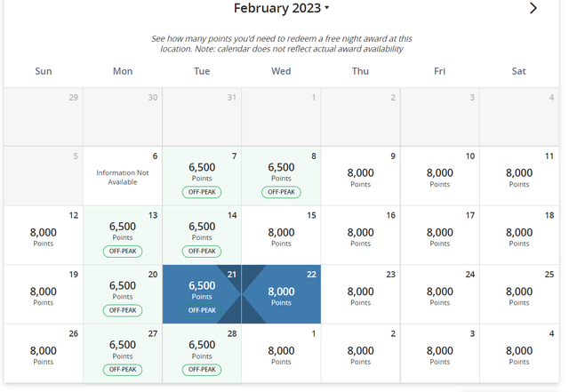
Task: Select highlighted February 21 check-in date
Action: point(202,294)
